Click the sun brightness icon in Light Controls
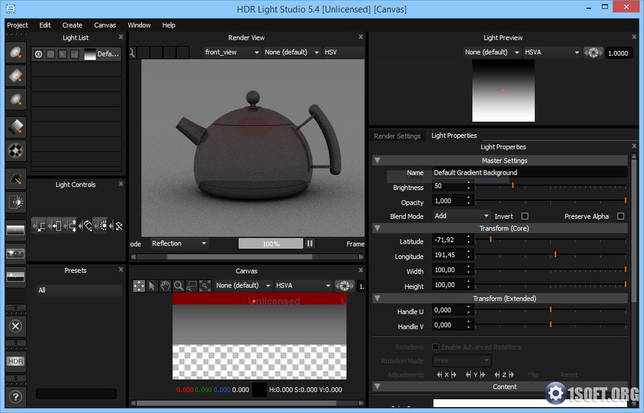 click(103, 226)
